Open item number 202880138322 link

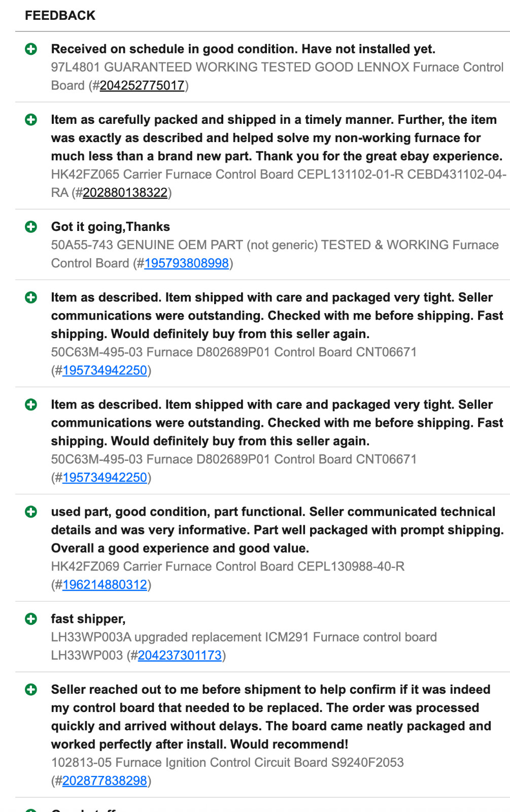click(125, 192)
